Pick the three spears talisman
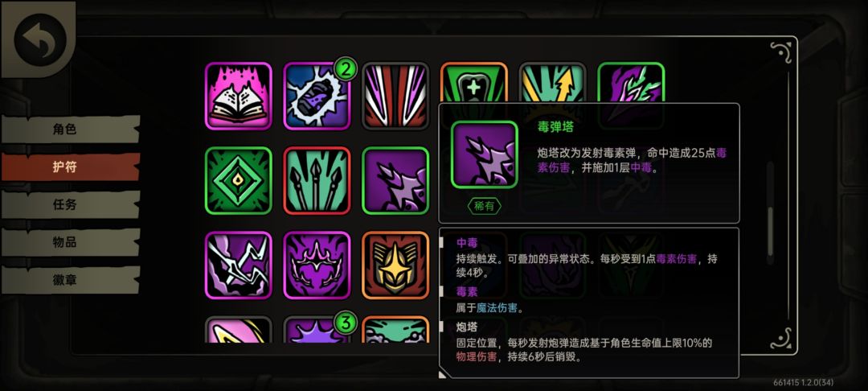This screenshot has width=868, height=391. tap(317, 180)
